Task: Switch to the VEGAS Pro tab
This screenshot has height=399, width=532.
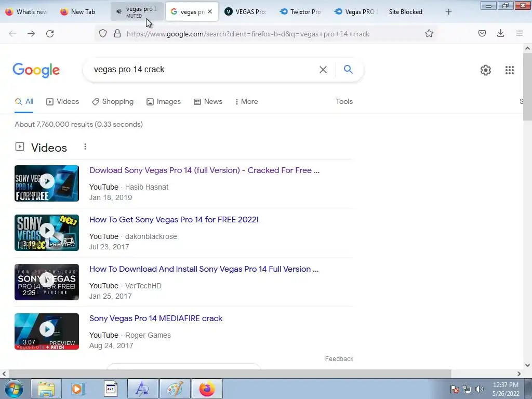Action: coord(246,11)
